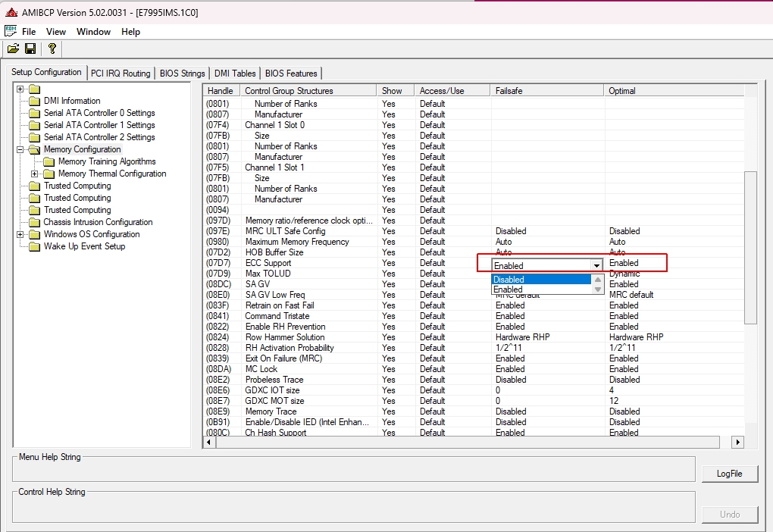
Task: Select the Maximum Memory Frequency row
Action: (x=473, y=242)
